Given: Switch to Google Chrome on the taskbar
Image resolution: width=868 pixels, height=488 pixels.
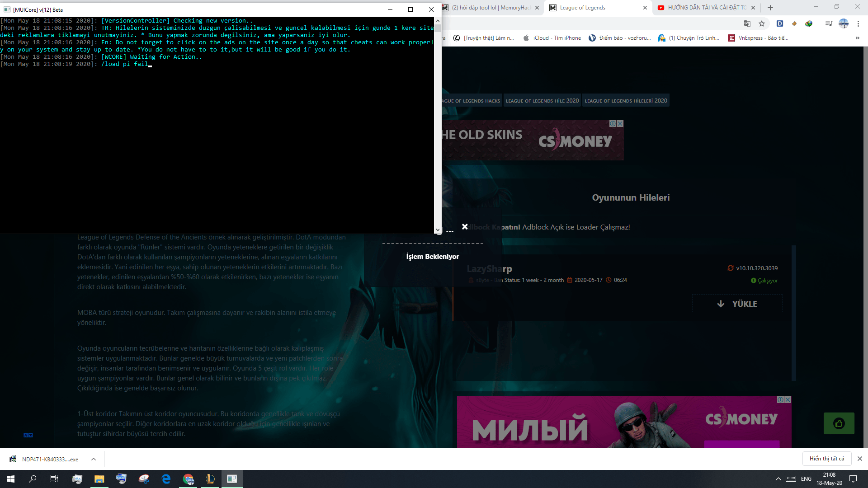Looking at the screenshot, I should click(188, 479).
